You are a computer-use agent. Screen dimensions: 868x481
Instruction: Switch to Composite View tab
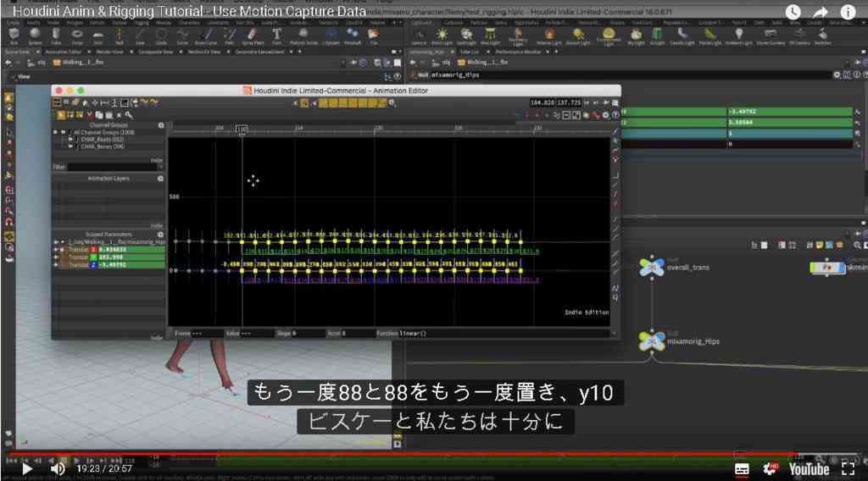[156, 52]
